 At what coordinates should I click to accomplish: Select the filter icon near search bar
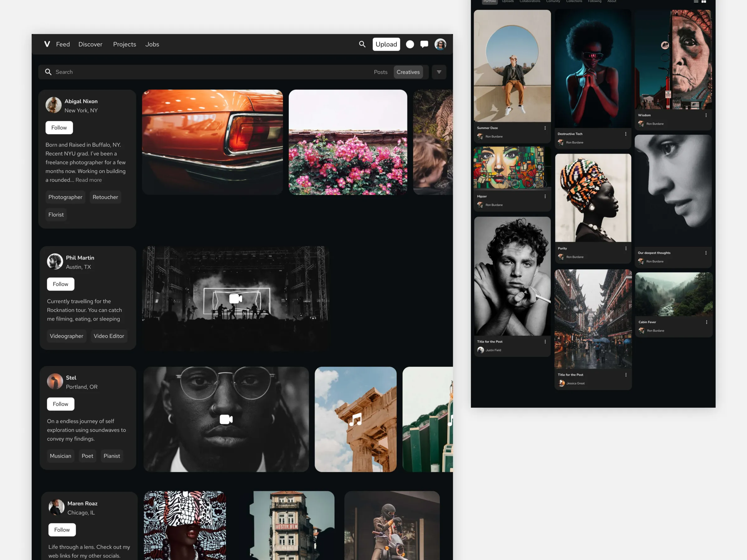pos(439,72)
